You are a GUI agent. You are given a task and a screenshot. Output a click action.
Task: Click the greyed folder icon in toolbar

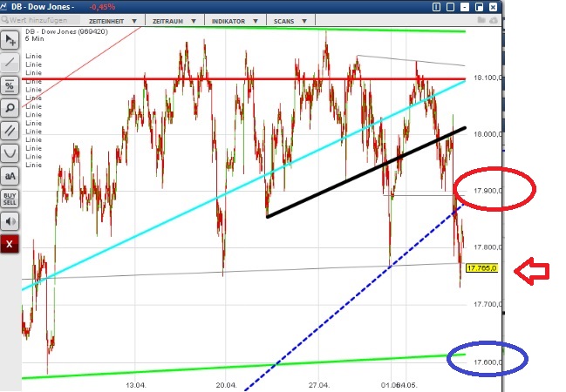tap(481, 20)
